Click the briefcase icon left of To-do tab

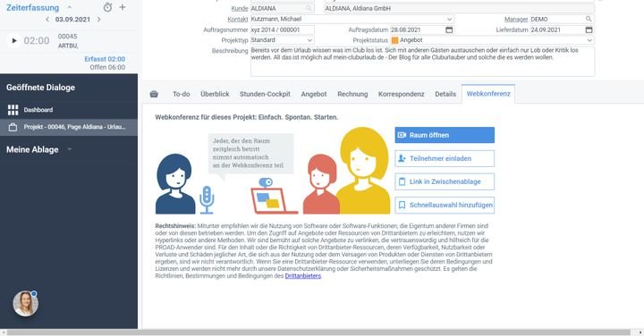154,94
